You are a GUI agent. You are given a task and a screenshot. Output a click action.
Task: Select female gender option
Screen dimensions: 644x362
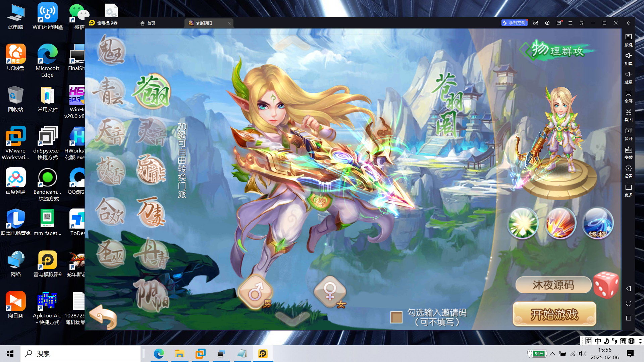330,292
